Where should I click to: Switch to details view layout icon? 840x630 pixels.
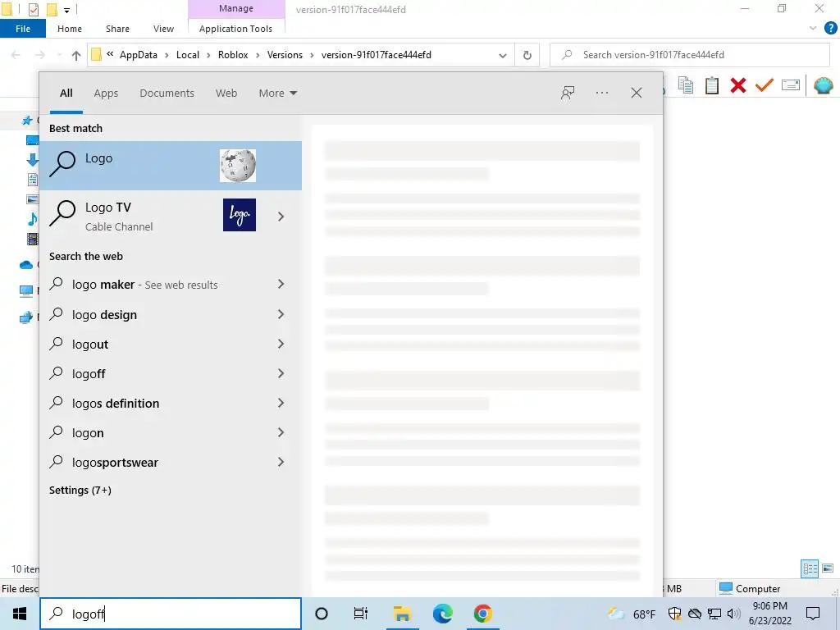click(x=810, y=569)
